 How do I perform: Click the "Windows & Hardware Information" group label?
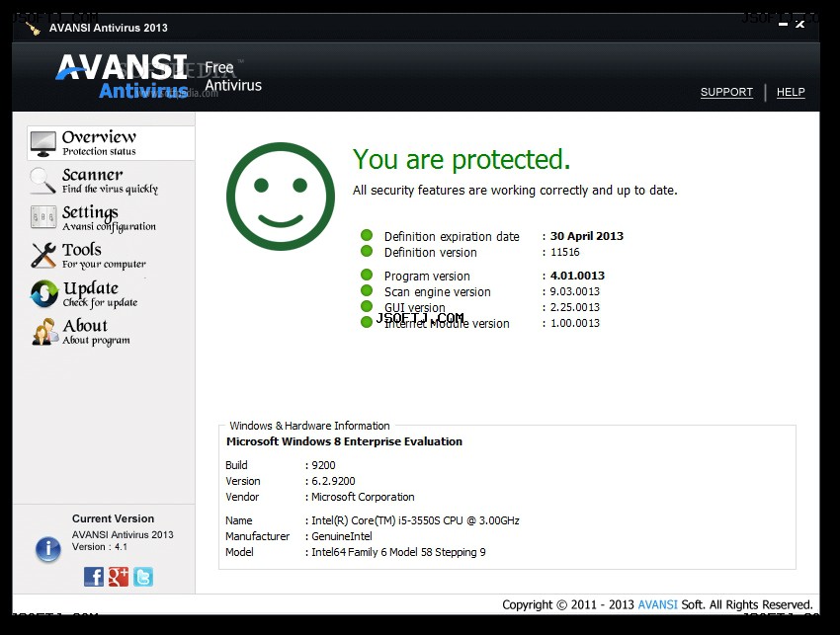tap(309, 426)
